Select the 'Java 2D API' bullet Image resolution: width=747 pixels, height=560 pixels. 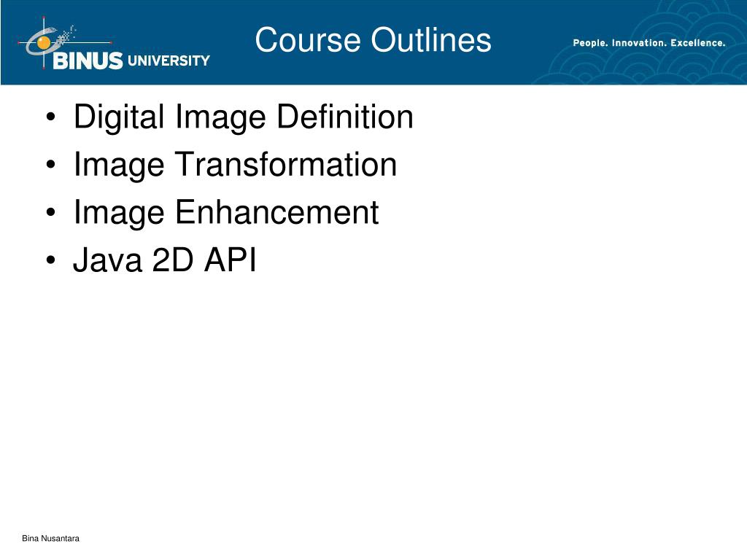pos(164,260)
